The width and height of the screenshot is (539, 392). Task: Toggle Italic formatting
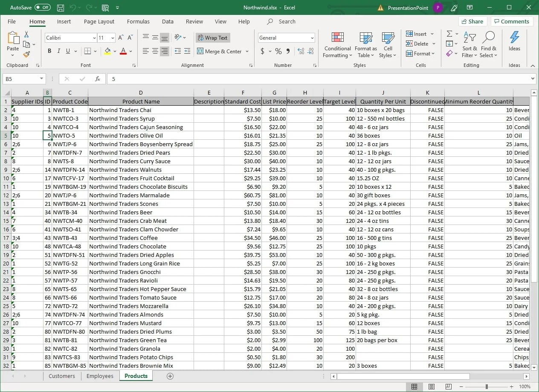click(x=59, y=51)
